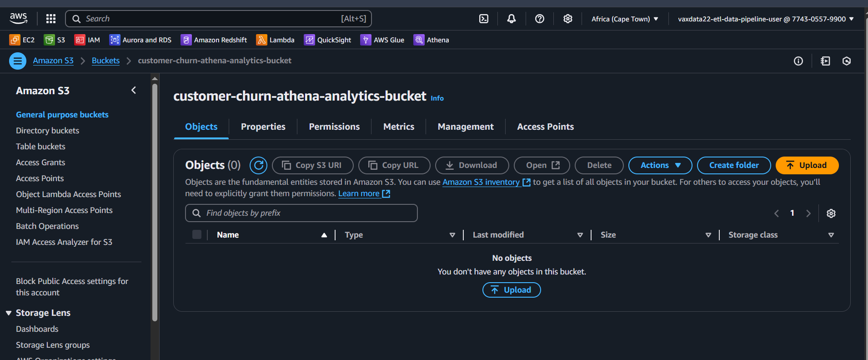Open AWS Glue shortcut

pos(382,40)
